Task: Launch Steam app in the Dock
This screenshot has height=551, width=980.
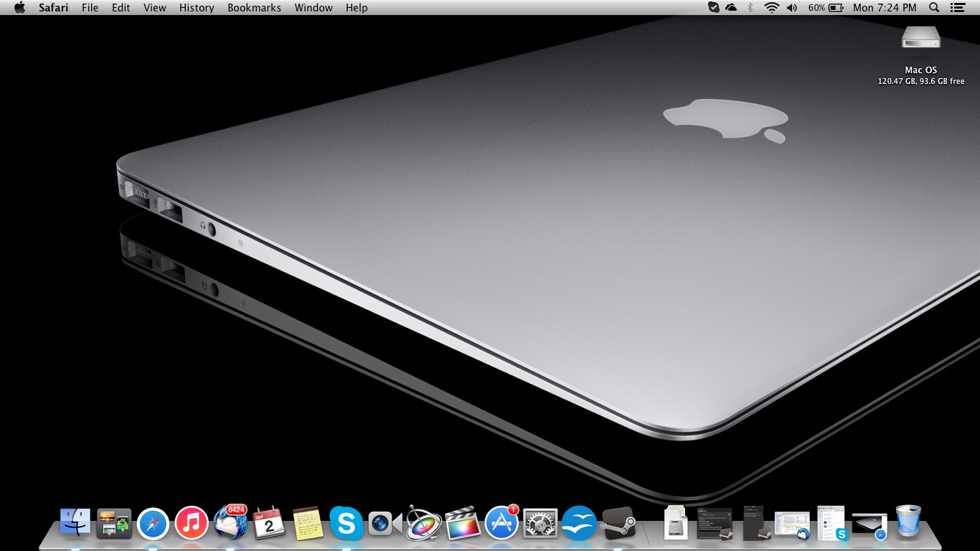Action: coord(618,523)
